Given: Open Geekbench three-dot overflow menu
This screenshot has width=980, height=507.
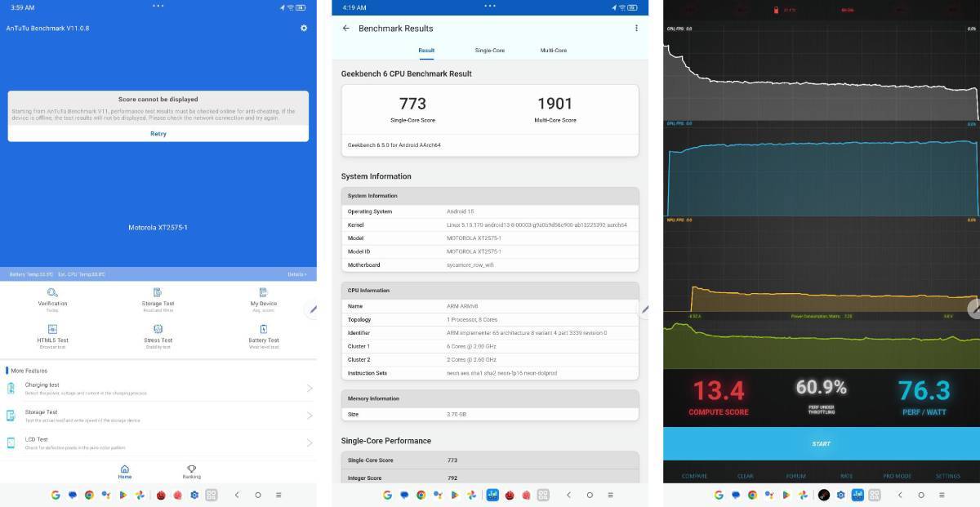Looking at the screenshot, I should 636,28.
